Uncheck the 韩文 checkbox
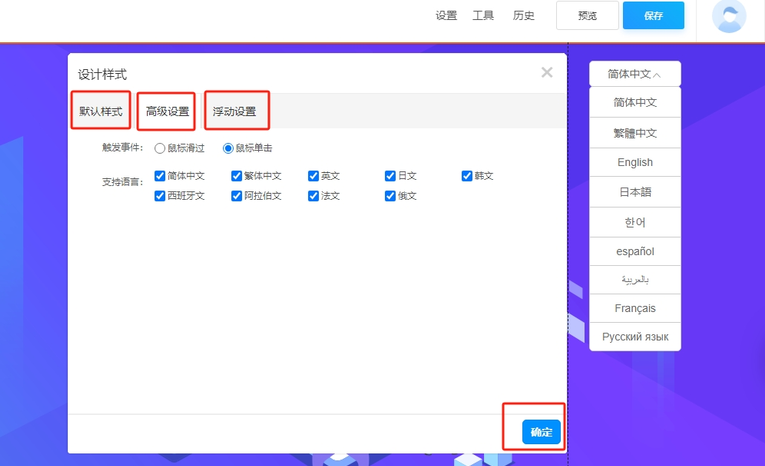 (467, 176)
